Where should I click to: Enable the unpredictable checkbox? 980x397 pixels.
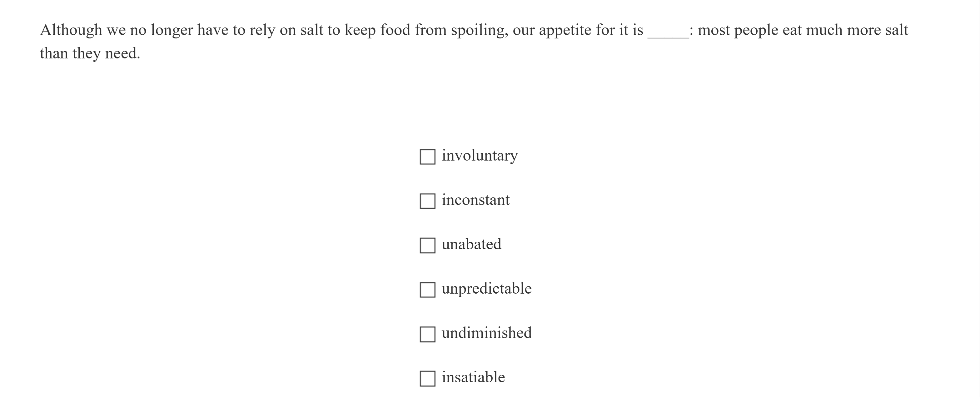[x=427, y=290]
